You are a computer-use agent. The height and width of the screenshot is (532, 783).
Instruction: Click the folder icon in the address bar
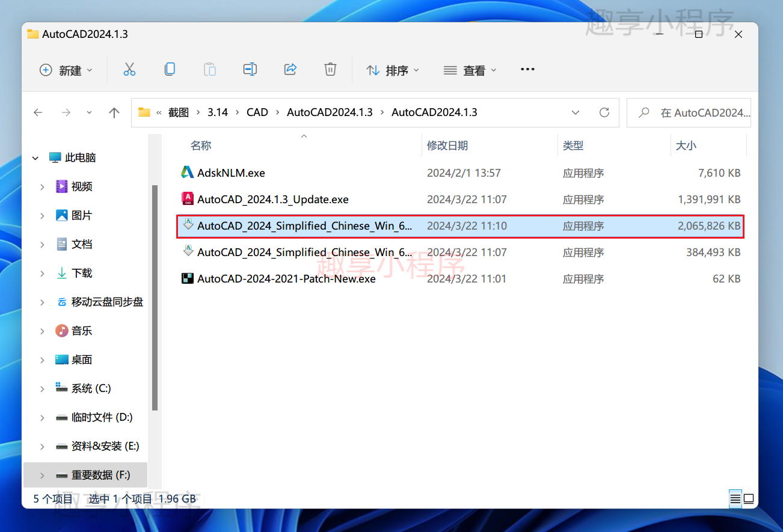(x=144, y=112)
